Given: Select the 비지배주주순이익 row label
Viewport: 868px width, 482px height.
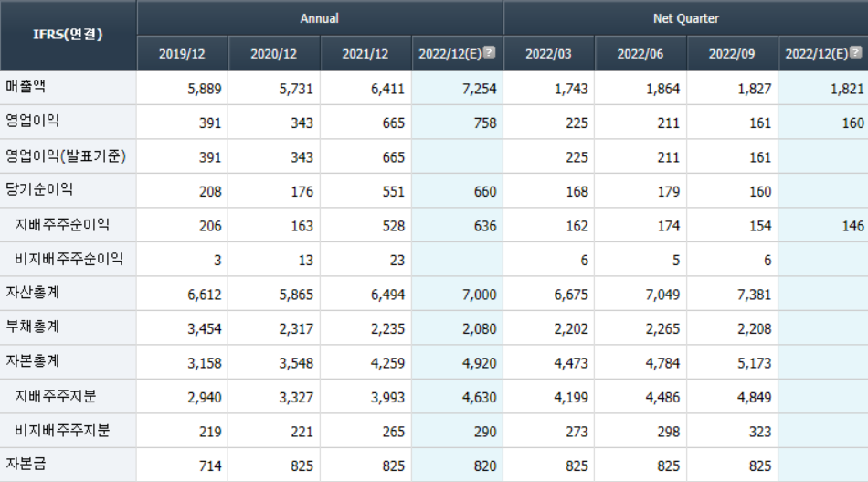Looking at the screenshot, I should [x=69, y=259].
